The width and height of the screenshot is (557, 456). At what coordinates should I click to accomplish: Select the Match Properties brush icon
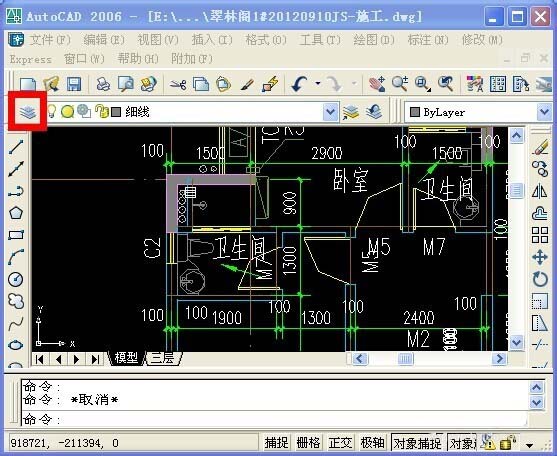(247, 84)
